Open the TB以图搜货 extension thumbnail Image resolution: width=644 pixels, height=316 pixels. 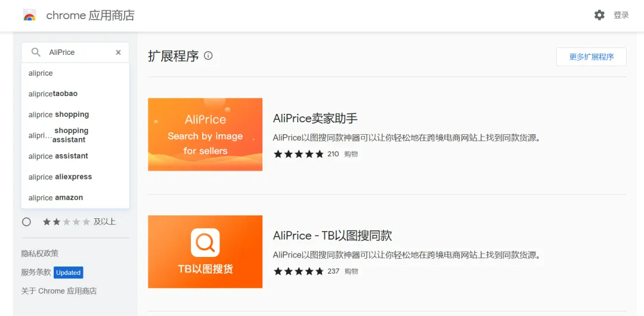coord(205,252)
